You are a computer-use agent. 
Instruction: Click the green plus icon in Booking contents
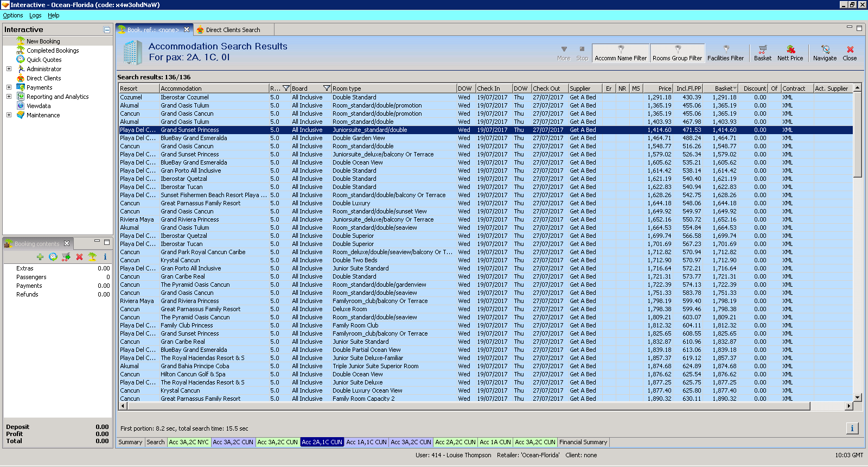[x=40, y=257]
